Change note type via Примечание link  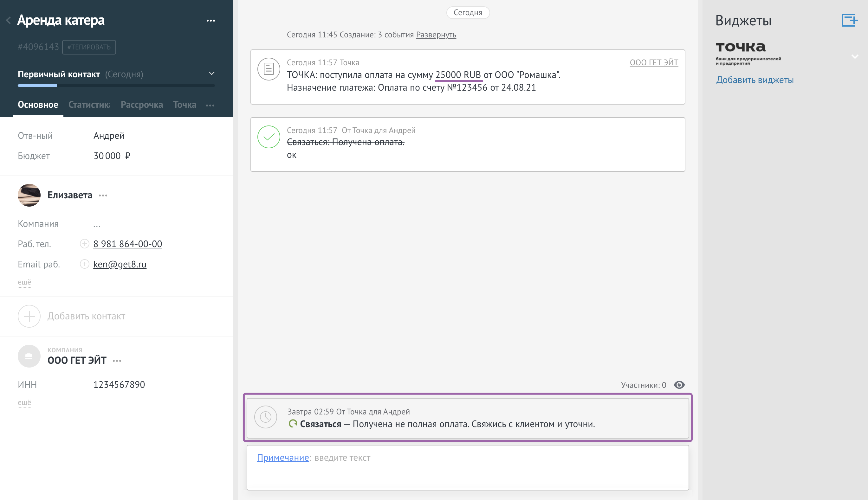[283, 458]
